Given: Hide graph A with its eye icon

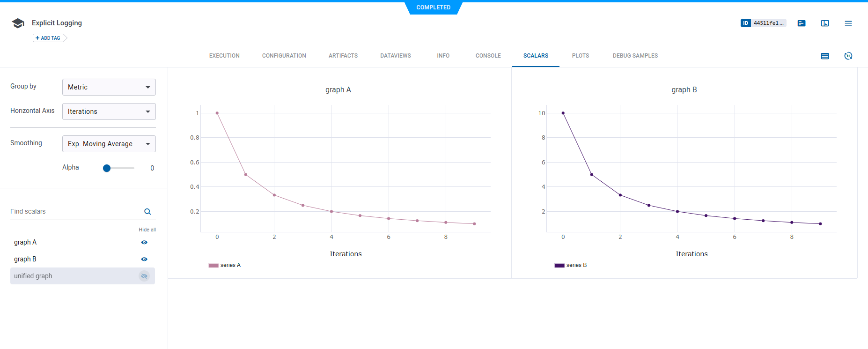Looking at the screenshot, I should tap(144, 243).
